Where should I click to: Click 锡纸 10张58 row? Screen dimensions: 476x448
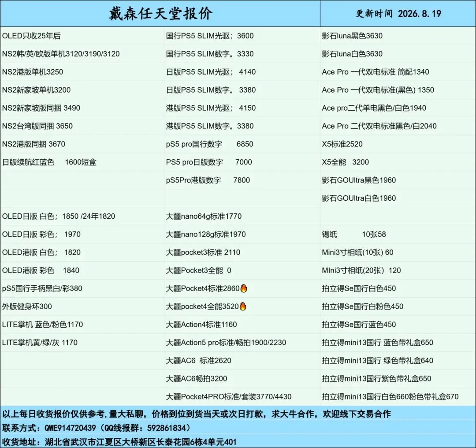coord(354,234)
